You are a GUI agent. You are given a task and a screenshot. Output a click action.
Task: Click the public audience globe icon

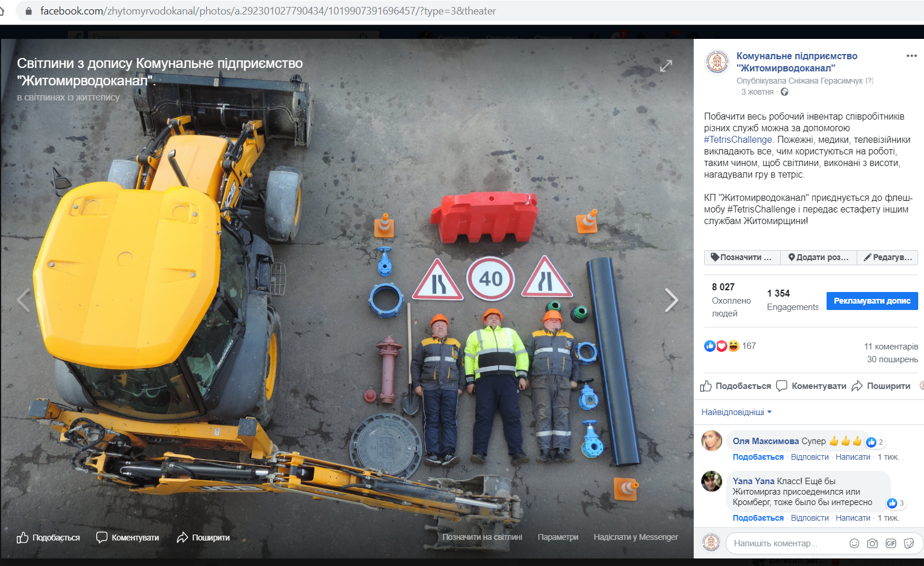tap(784, 92)
